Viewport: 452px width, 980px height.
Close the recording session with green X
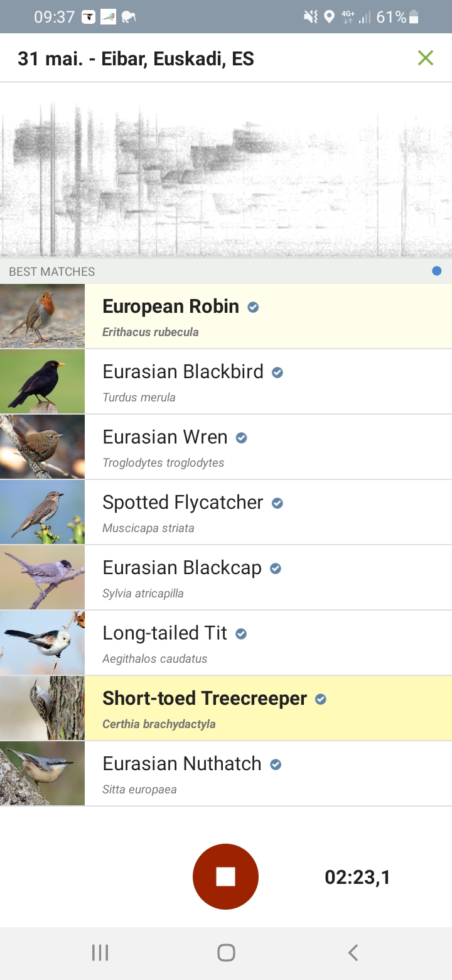426,58
